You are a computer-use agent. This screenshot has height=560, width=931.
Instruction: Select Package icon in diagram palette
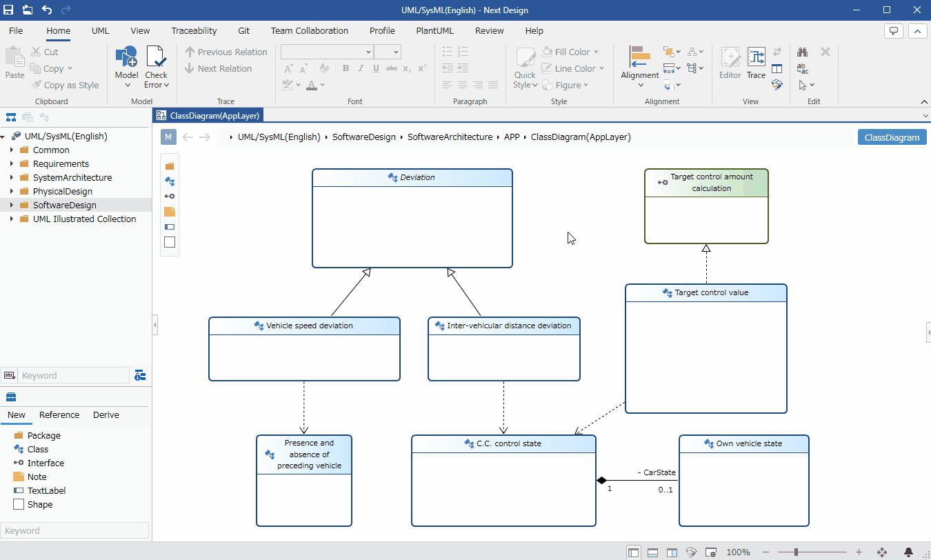coord(170,166)
